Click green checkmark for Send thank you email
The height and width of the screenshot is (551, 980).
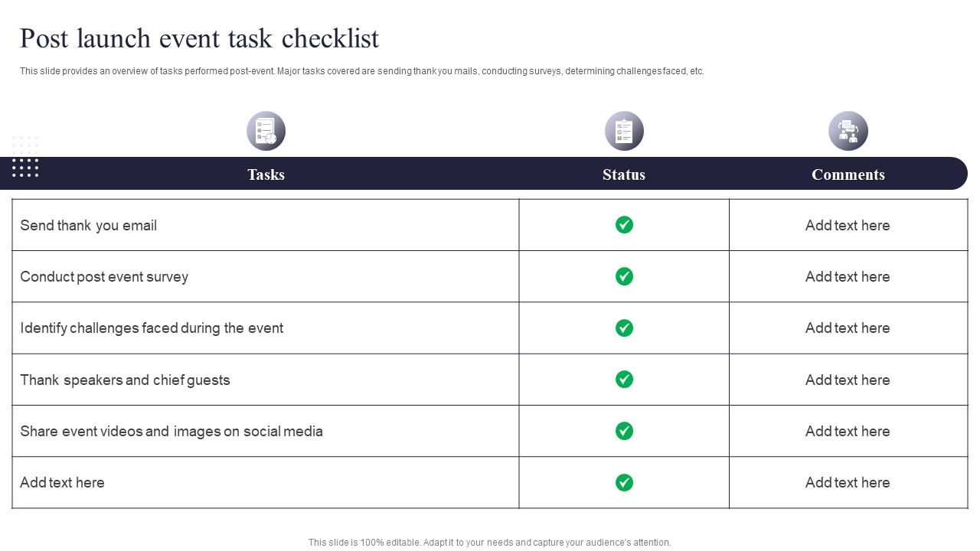pyautogui.click(x=624, y=224)
